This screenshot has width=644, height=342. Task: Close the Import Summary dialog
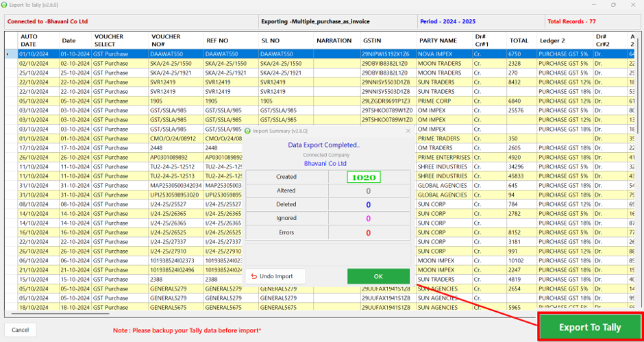tap(408, 131)
